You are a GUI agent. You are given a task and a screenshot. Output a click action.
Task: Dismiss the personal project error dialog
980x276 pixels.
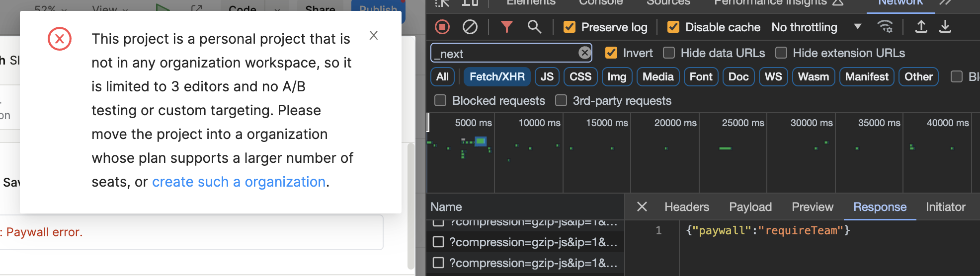coord(374,35)
